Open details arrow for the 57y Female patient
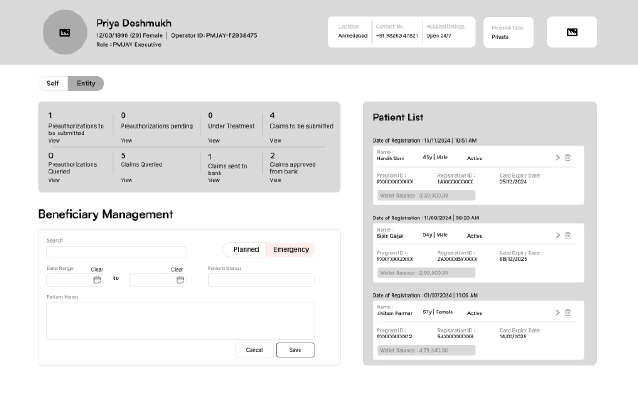 [x=557, y=312]
